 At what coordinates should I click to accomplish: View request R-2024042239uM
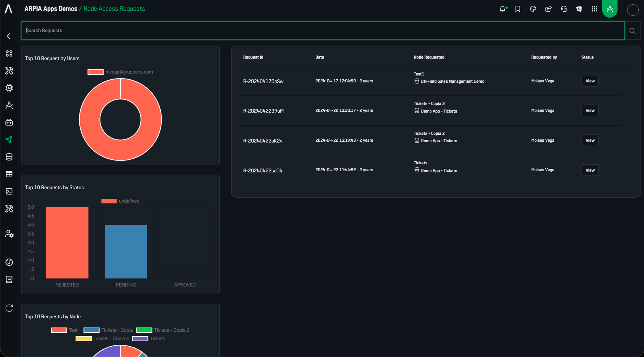[590, 110]
